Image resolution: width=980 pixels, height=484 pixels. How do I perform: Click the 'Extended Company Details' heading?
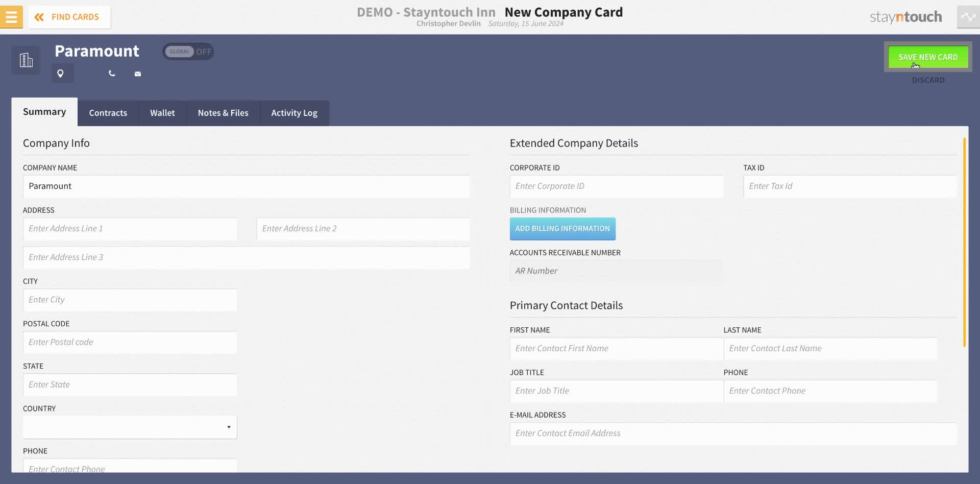point(574,143)
